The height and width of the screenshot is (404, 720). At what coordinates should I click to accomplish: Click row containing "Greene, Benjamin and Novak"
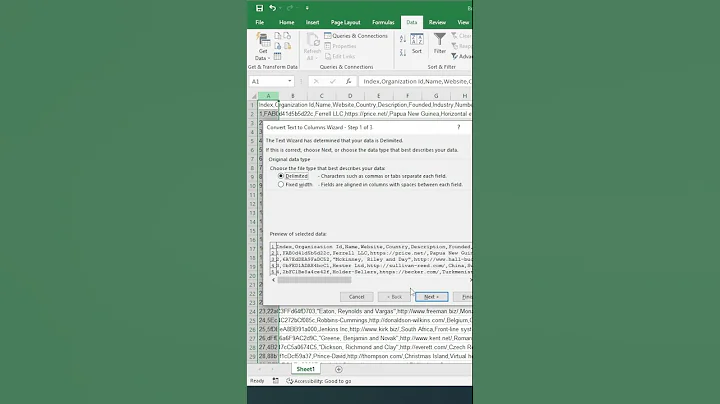point(365,338)
